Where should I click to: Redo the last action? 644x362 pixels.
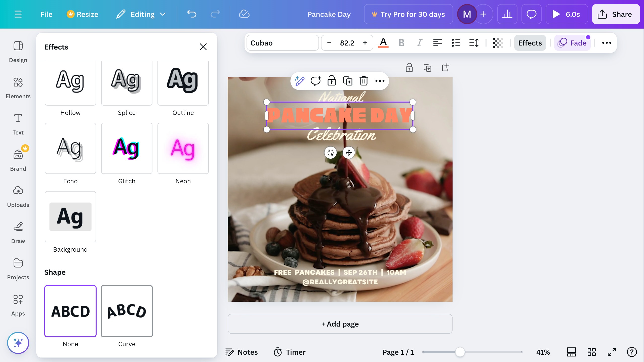coord(215,14)
